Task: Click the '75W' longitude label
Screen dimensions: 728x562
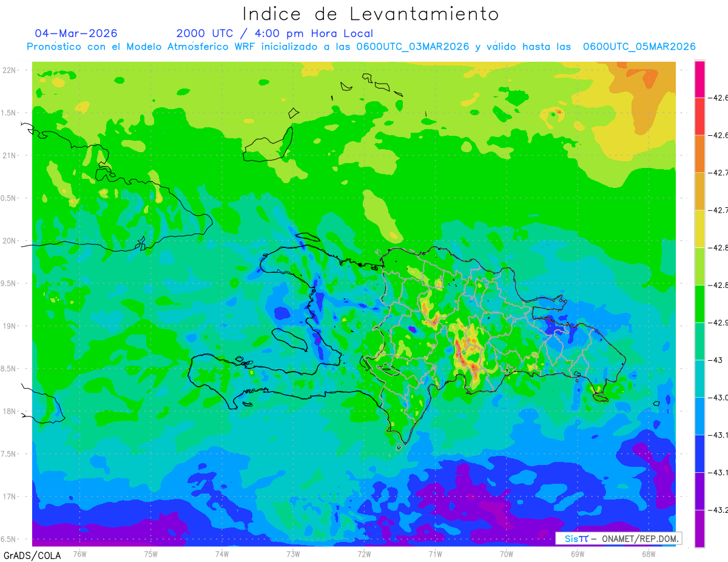Action: (150, 554)
